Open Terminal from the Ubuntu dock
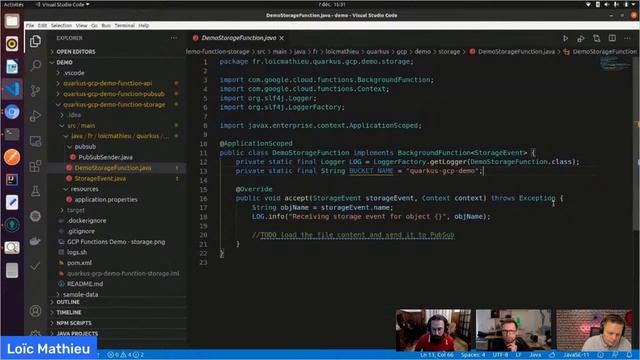Screen dimensions: 640x360 point(12,134)
